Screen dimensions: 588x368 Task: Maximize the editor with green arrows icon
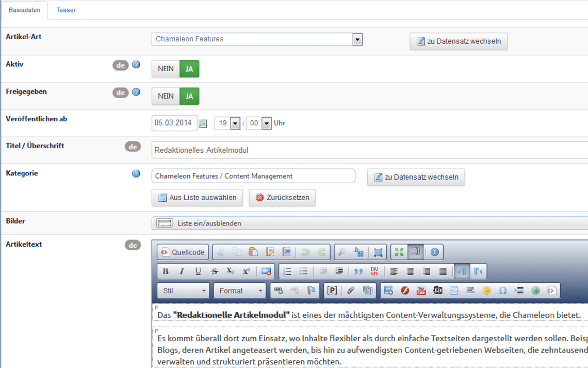pos(399,252)
